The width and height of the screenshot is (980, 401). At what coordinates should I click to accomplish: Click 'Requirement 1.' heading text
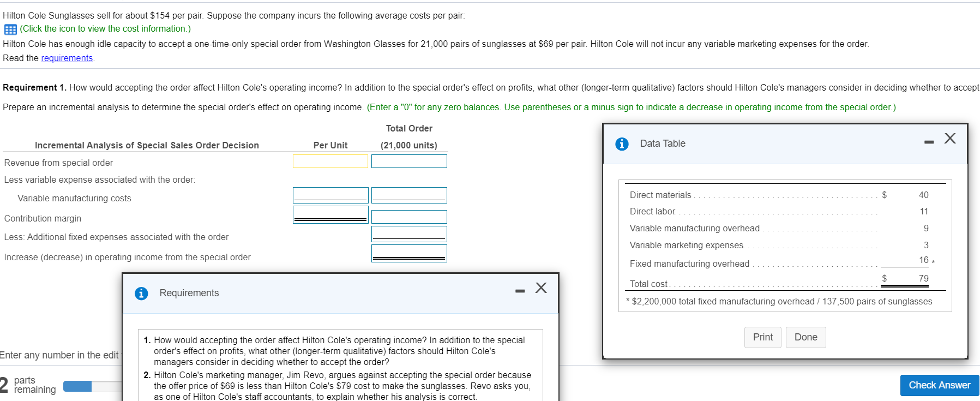click(35, 87)
